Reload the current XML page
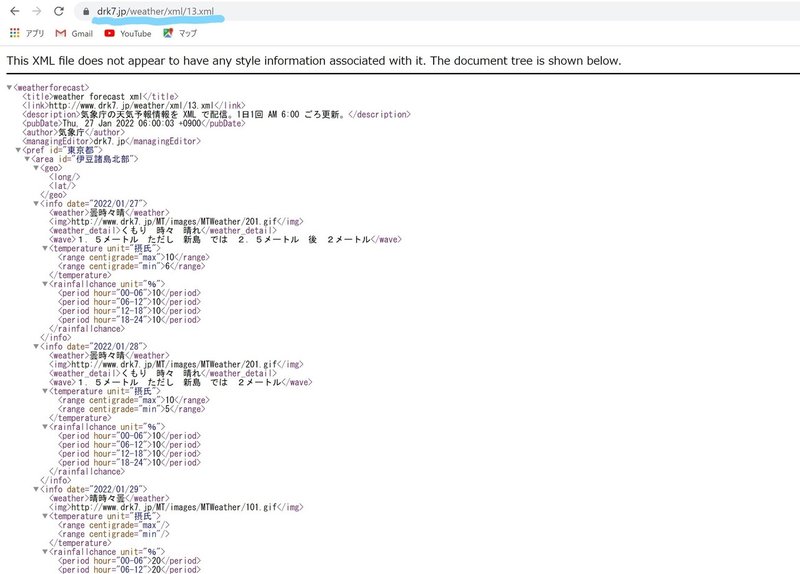 [x=59, y=11]
